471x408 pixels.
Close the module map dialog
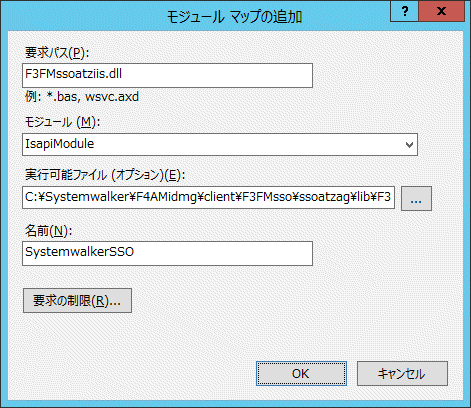(x=442, y=12)
